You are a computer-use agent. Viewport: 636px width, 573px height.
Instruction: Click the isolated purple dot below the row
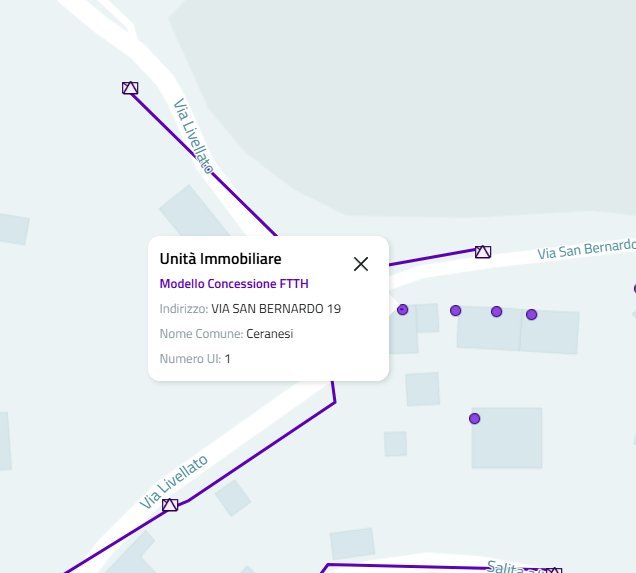tap(475, 418)
